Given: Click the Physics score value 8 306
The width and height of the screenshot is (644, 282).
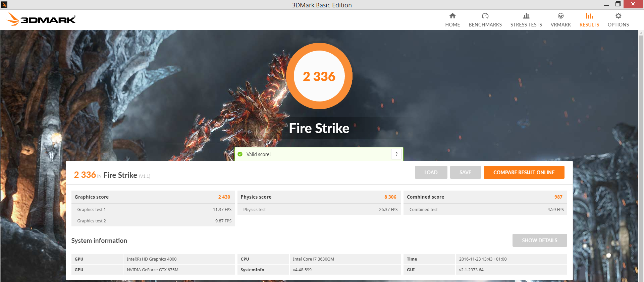Looking at the screenshot, I should [x=390, y=197].
